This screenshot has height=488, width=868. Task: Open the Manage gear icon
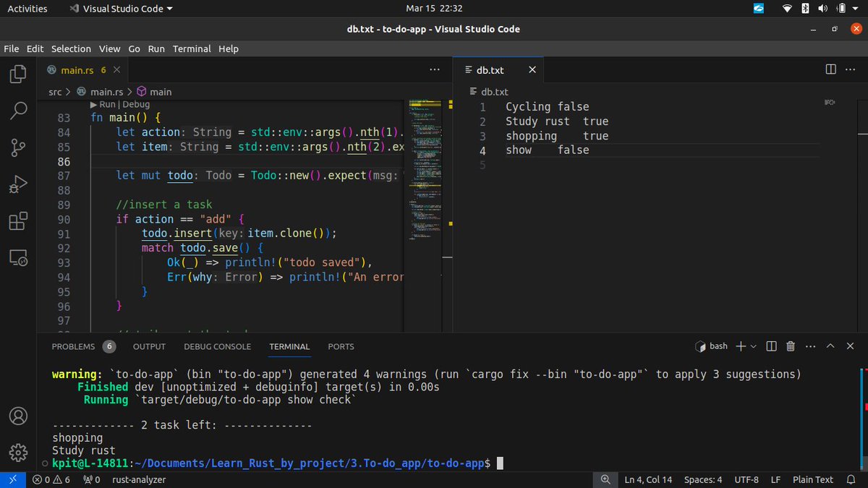click(18, 453)
